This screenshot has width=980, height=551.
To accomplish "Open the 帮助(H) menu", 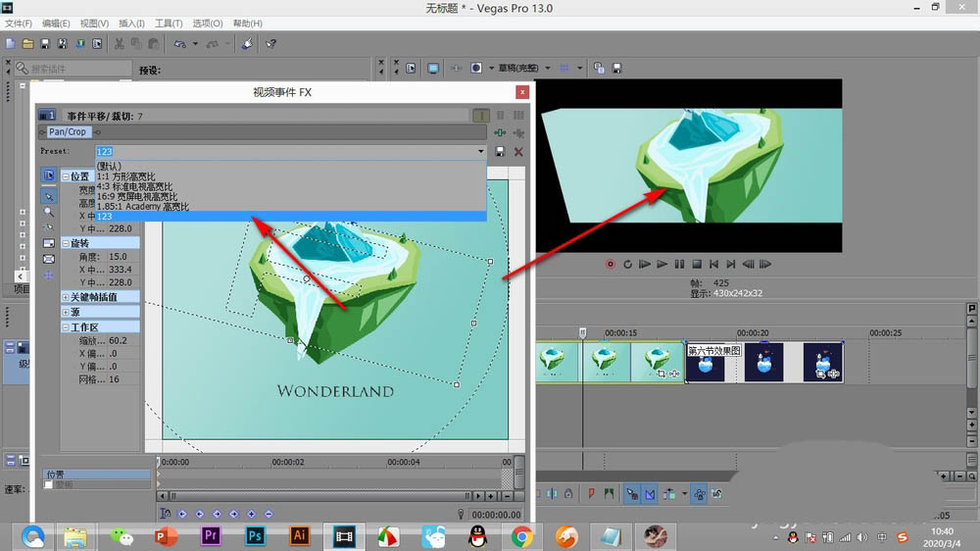I will (x=248, y=24).
